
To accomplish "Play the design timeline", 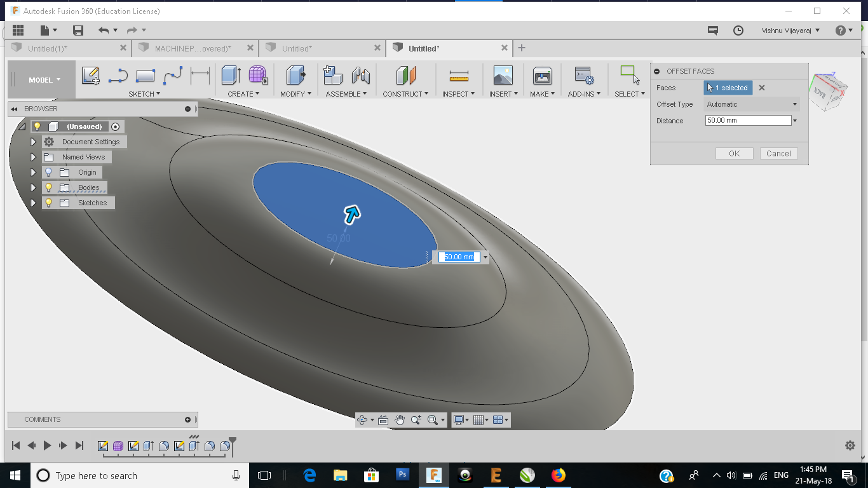I will (x=47, y=445).
